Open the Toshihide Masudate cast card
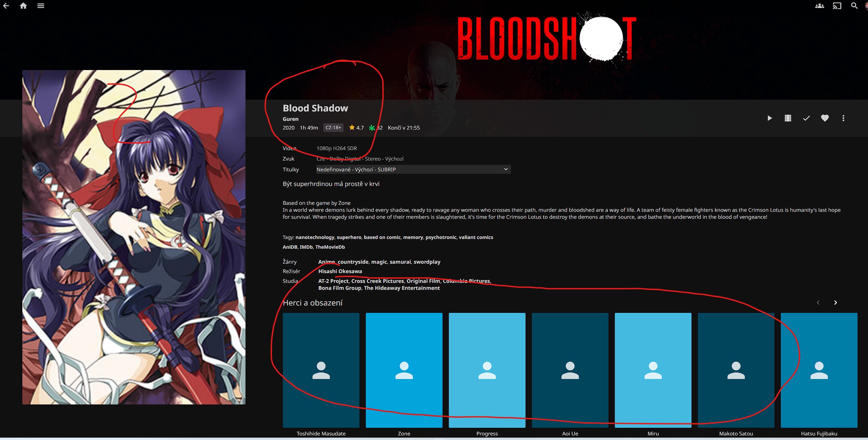 point(321,370)
